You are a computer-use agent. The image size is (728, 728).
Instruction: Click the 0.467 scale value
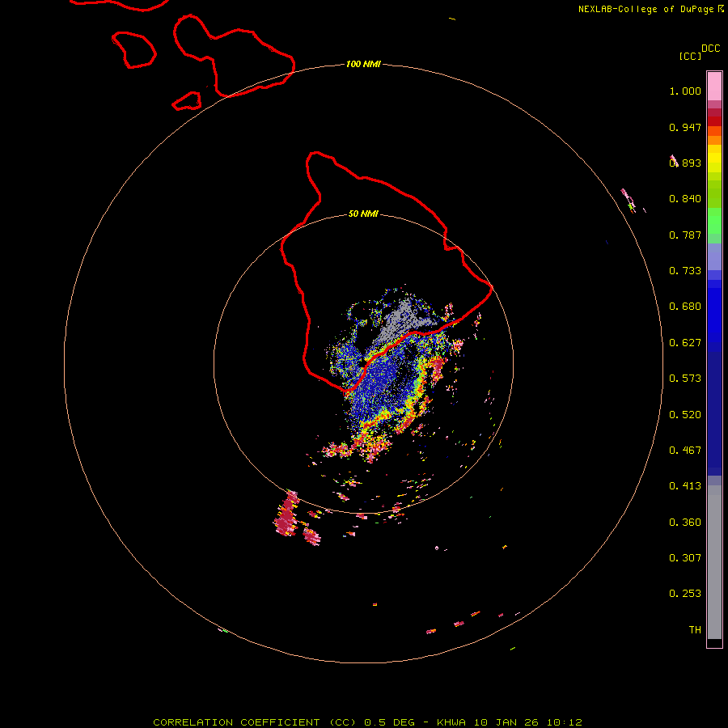point(685,451)
